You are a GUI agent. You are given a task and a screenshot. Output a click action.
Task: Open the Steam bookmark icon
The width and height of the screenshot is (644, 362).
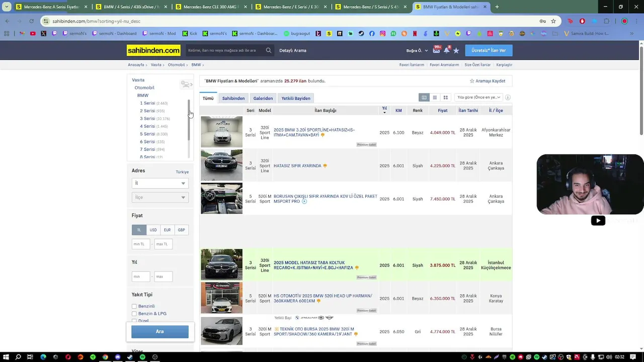click(x=361, y=34)
